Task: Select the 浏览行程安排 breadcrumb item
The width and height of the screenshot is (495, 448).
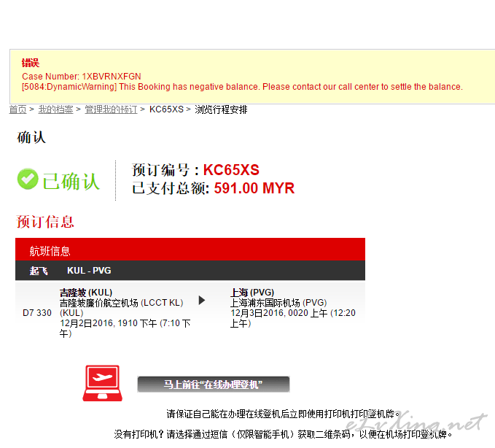Action: coord(221,109)
